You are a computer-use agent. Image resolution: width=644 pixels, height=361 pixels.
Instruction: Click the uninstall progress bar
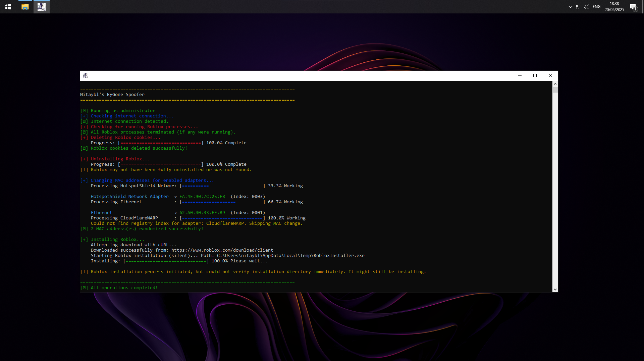161,164
